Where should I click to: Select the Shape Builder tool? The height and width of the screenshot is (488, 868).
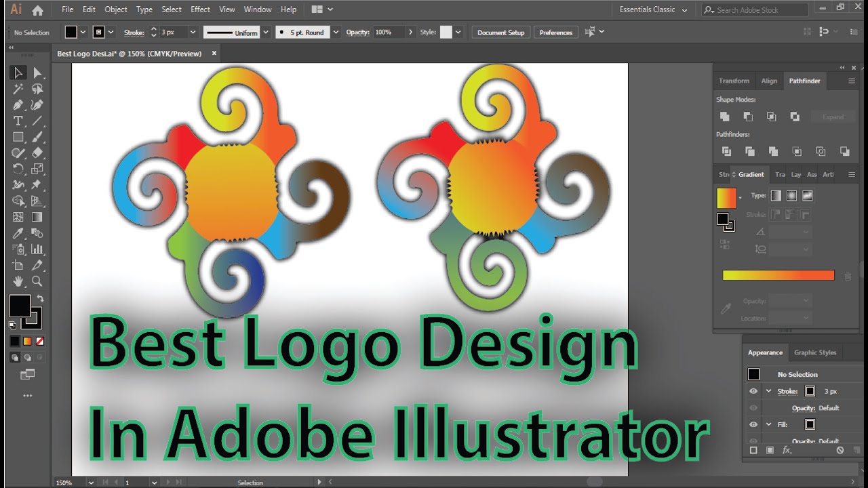click(x=18, y=201)
